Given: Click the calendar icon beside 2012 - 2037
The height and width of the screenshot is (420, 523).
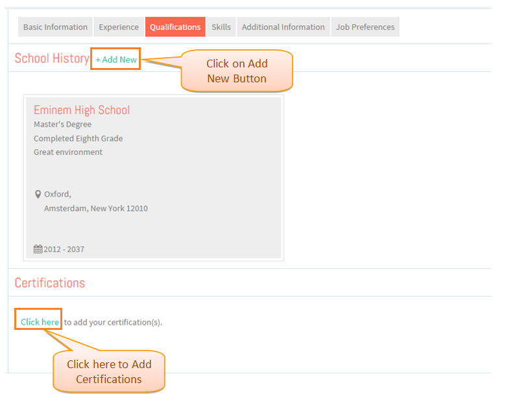Looking at the screenshot, I should (x=38, y=249).
